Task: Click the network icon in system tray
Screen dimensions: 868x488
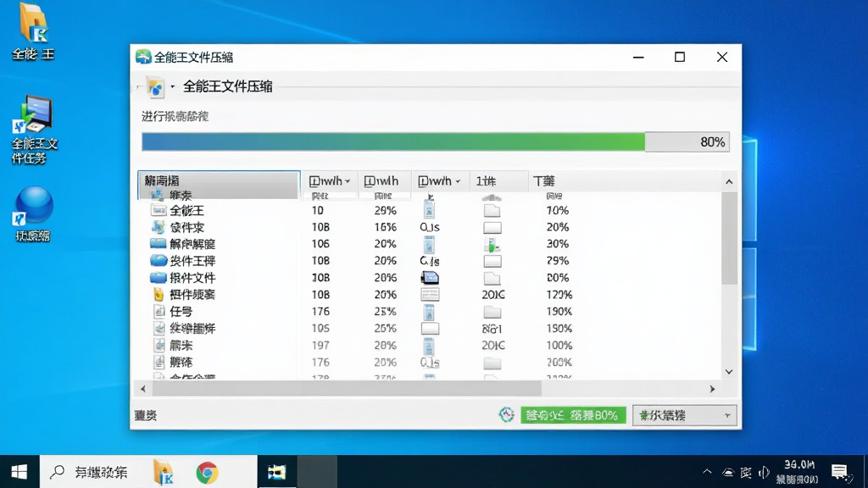Action: [x=728, y=473]
